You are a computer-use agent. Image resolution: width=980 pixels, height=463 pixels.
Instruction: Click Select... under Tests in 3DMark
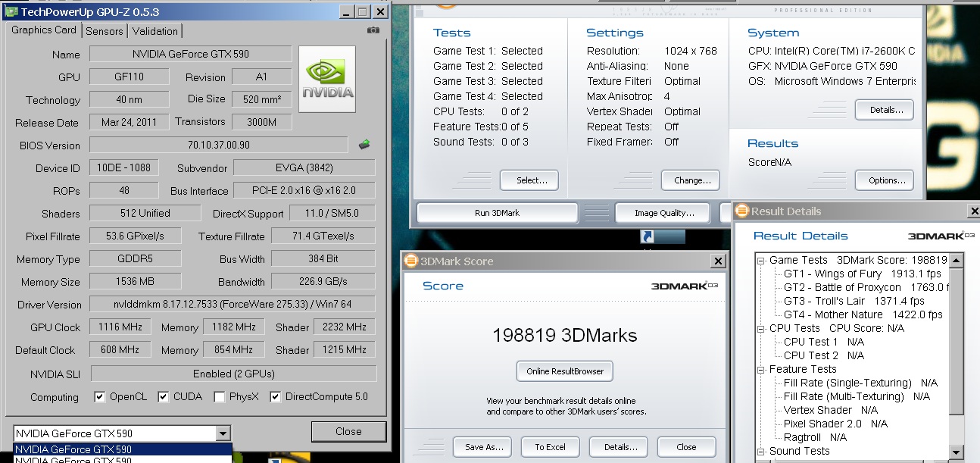(x=529, y=180)
